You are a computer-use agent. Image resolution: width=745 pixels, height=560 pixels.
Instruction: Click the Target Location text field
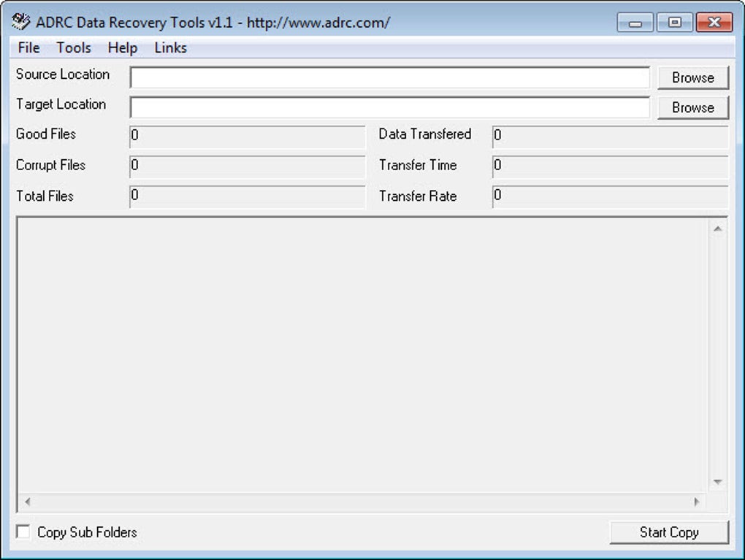pyautogui.click(x=389, y=107)
